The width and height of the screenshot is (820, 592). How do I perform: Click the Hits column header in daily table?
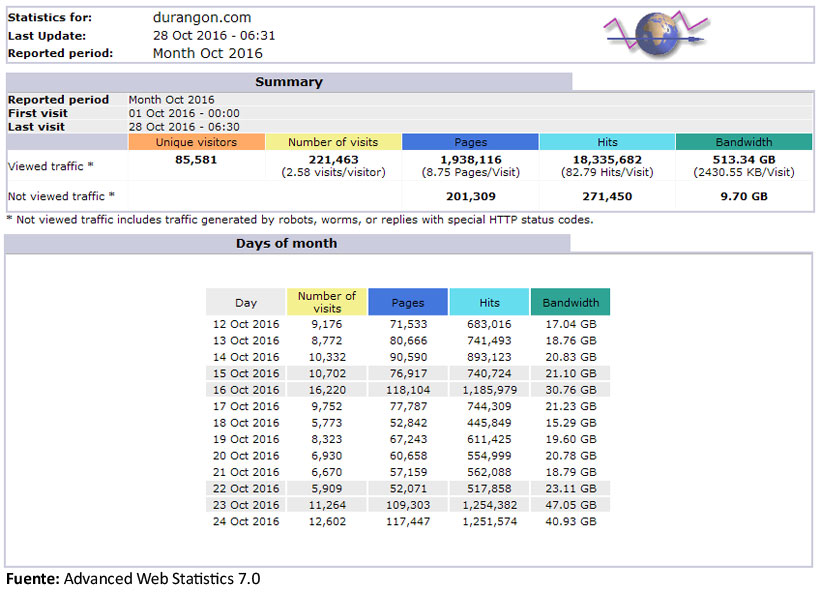click(x=489, y=302)
